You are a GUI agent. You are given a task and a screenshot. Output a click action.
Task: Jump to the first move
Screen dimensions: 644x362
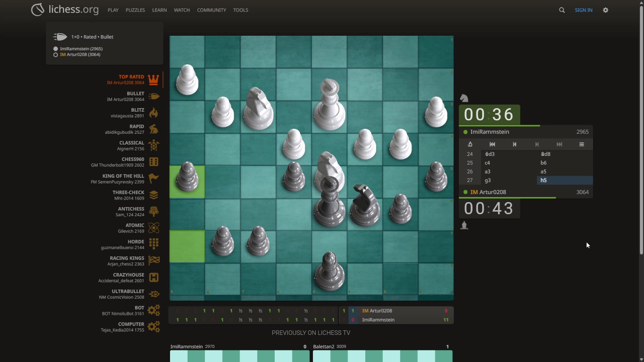click(x=492, y=144)
